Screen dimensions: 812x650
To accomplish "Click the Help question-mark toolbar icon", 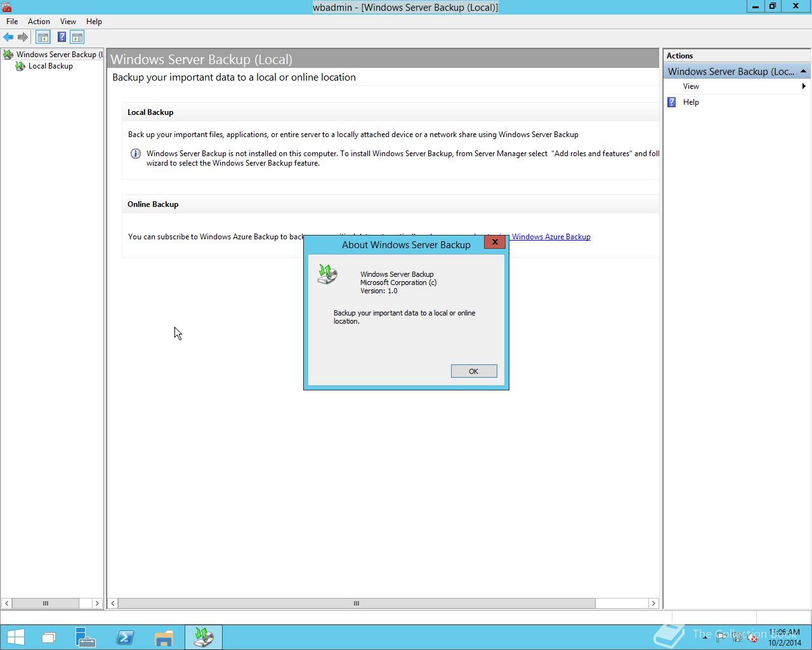I will coord(62,37).
